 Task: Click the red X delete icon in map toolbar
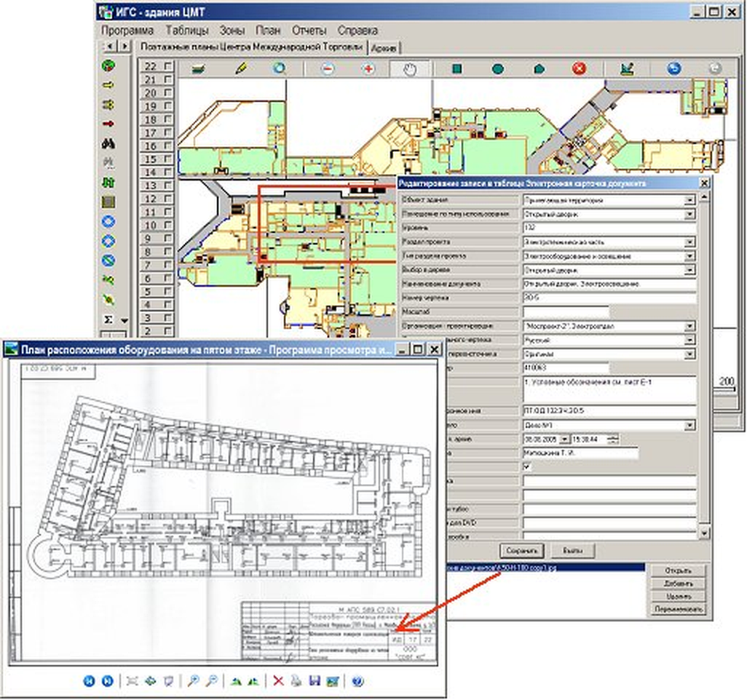point(578,68)
